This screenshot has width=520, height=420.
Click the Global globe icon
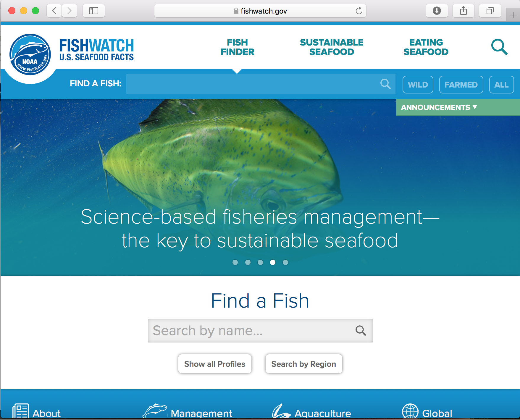point(410,411)
